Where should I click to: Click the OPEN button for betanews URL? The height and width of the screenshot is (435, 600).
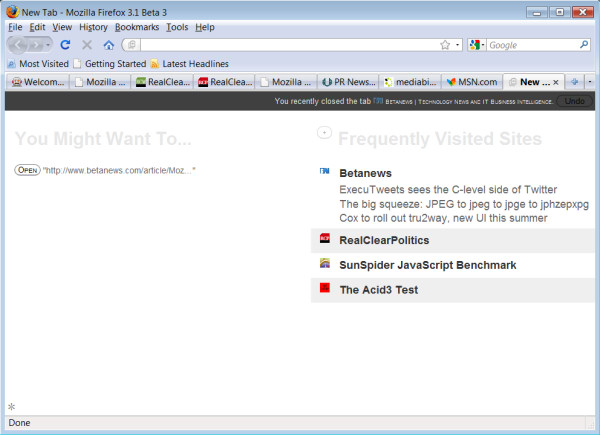coord(27,170)
